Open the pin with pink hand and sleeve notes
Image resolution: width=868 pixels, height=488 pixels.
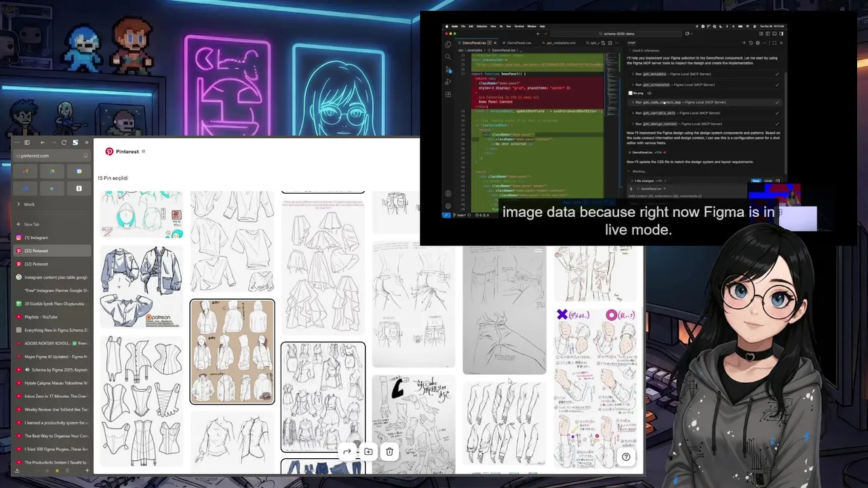pyautogui.click(x=596, y=387)
